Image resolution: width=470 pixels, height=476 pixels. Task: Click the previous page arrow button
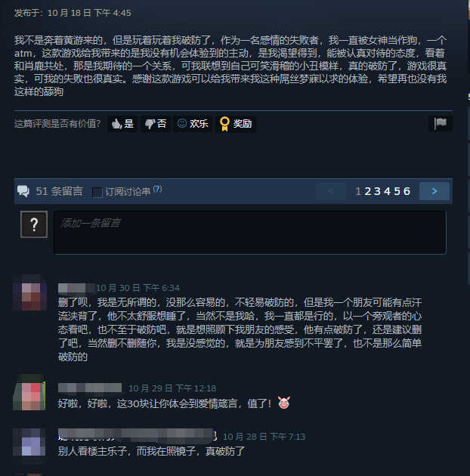tap(331, 191)
